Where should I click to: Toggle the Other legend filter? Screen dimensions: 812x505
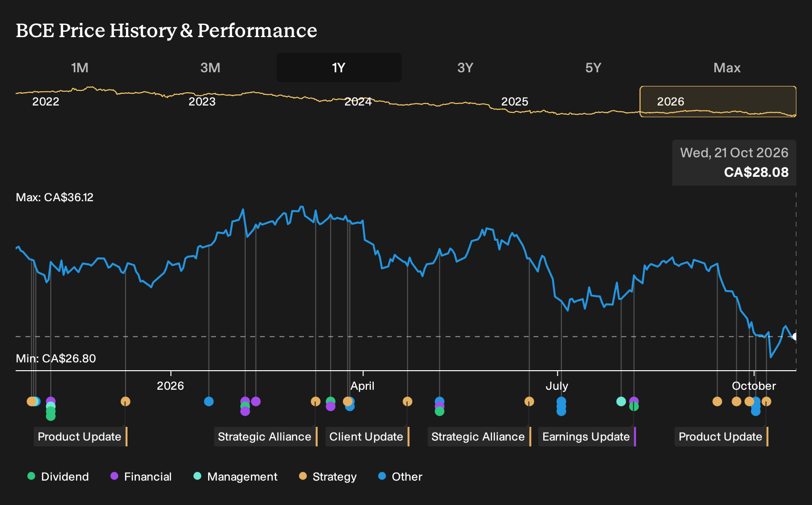(x=400, y=477)
